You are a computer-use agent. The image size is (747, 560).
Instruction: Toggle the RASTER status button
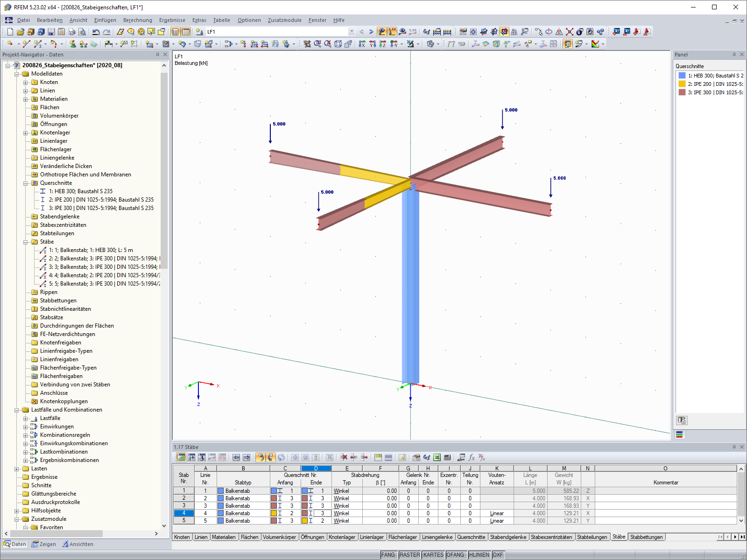[409, 555]
